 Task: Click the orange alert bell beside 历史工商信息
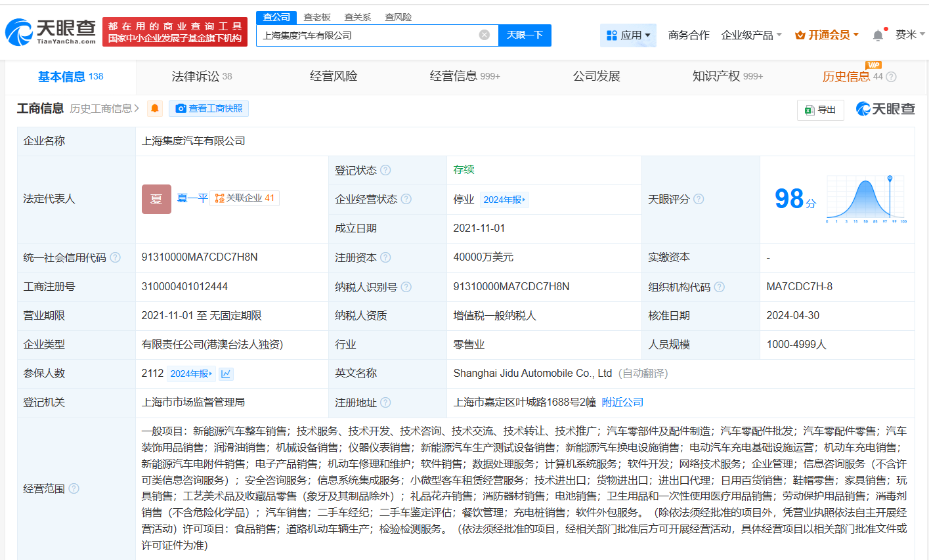pos(155,108)
